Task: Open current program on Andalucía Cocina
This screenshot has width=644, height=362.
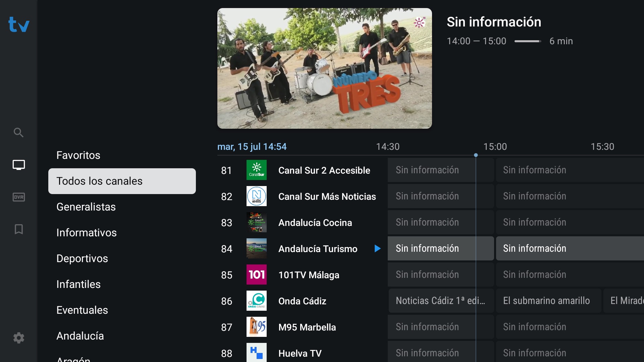Action: point(441,222)
